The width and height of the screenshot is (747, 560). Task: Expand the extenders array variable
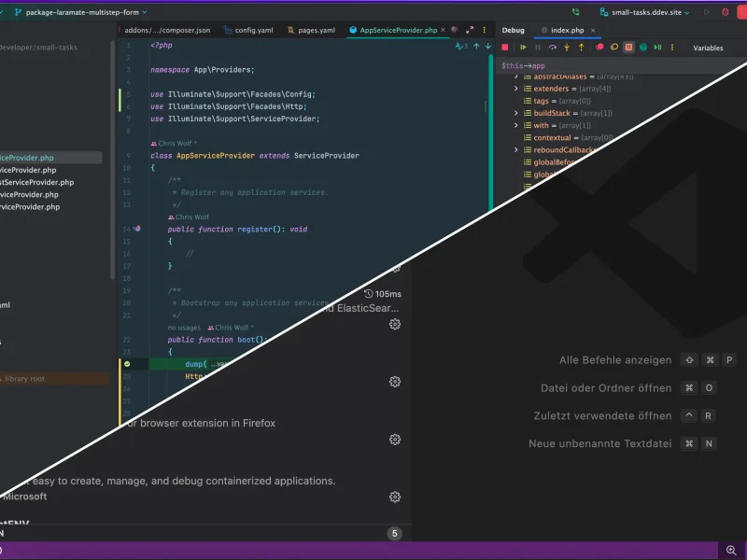516,89
